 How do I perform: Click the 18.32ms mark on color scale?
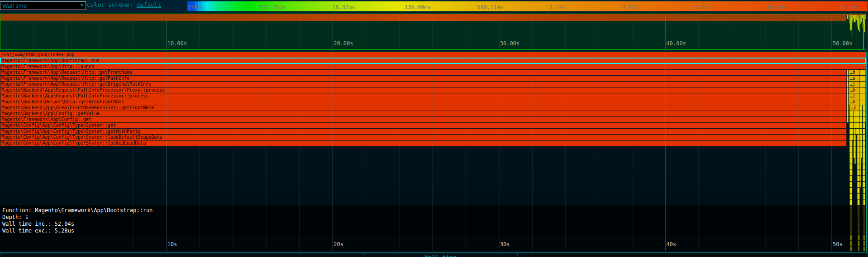[343, 7]
